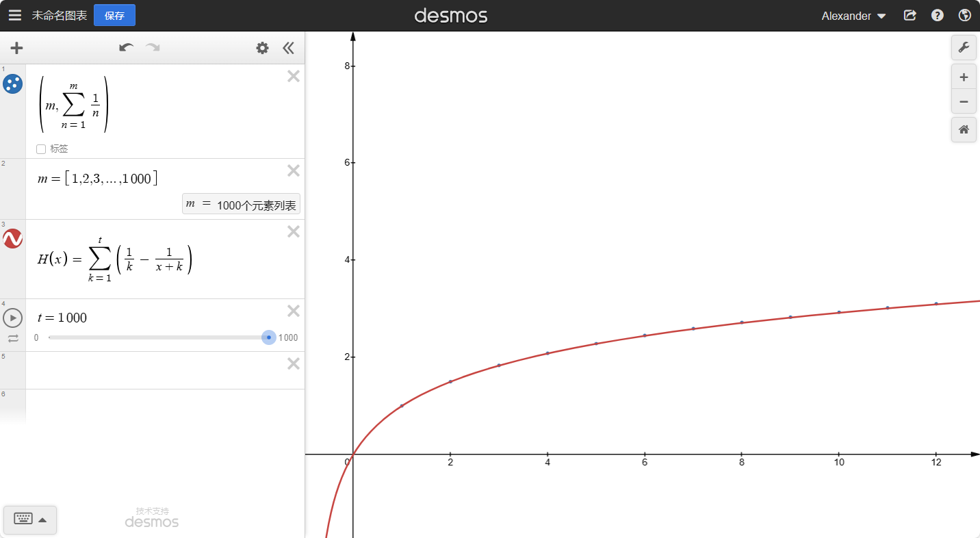Open graph settings wrench

pyautogui.click(x=964, y=47)
